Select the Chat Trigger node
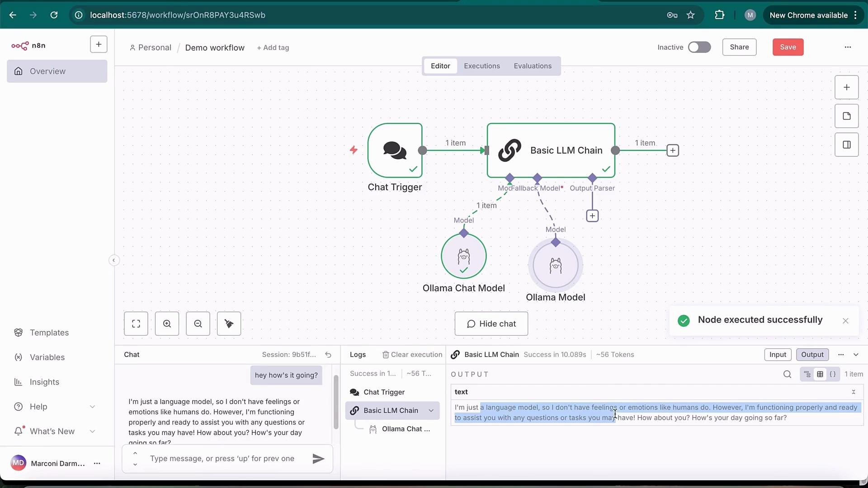 click(x=395, y=150)
